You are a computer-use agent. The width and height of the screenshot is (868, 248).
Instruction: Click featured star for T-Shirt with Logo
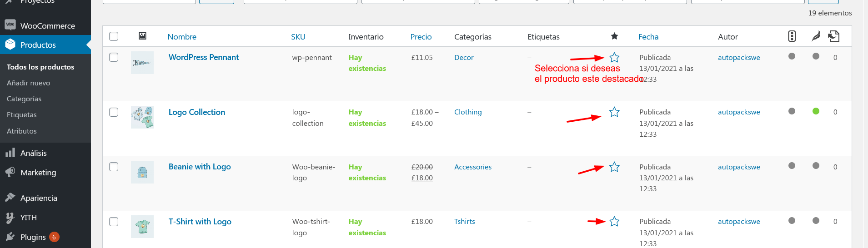coord(614,221)
